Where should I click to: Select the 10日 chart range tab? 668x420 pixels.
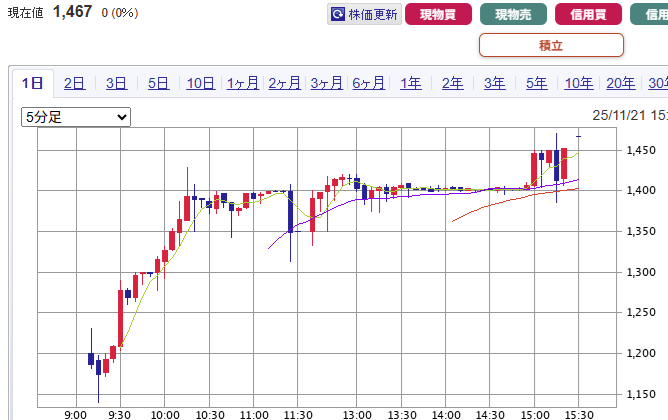200,83
